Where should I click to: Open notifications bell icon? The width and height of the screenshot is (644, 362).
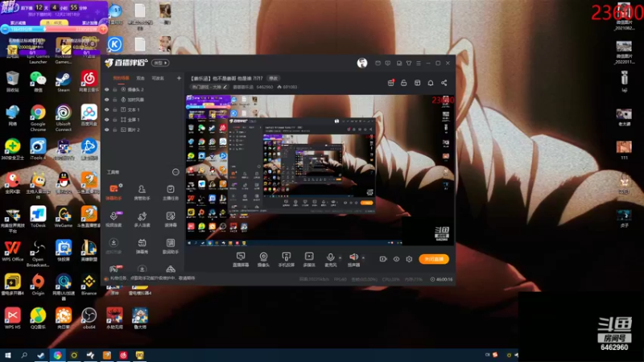click(x=431, y=83)
